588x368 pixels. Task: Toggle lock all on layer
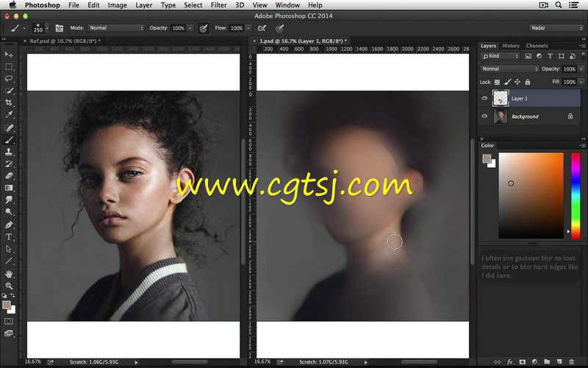tap(528, 82)
